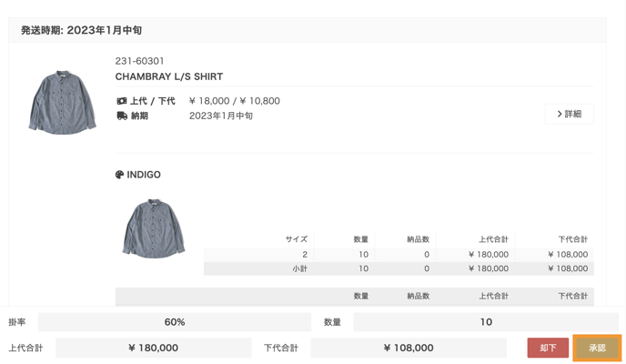The width and height of the screenshot is (626, 364).
Task: Click the red 却下 reject button
Action: click(548, 348)
